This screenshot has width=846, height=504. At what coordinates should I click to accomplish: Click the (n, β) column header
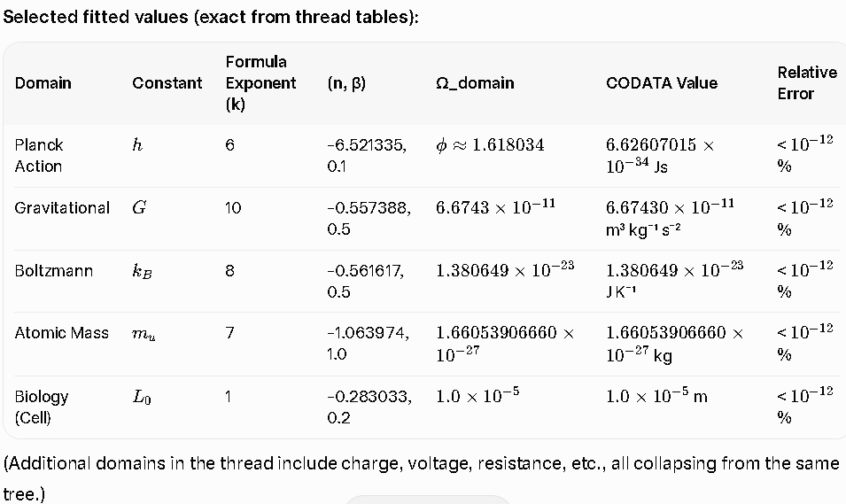(347, 83)
